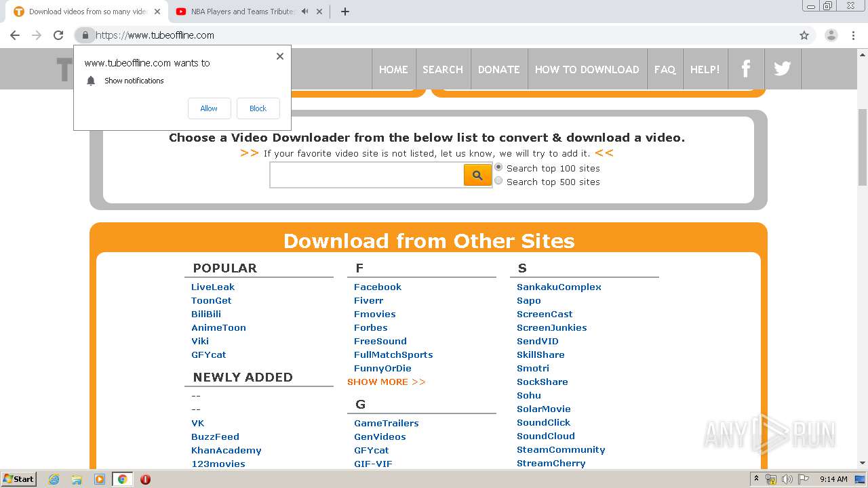
Task: Click the taskbar clock showing 9:14 AM
Action: 833,479
